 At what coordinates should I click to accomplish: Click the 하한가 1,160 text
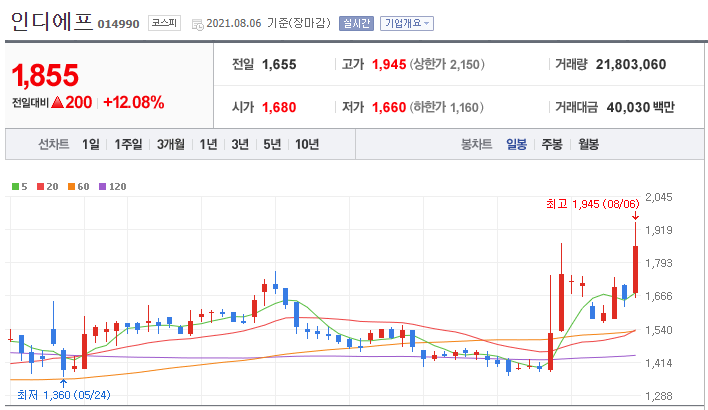(447, 107)
